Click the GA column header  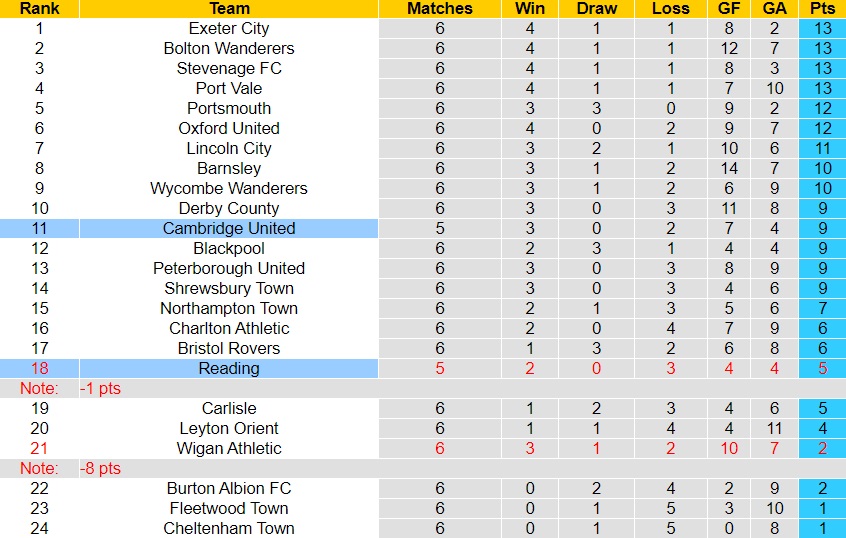(774, 8)
